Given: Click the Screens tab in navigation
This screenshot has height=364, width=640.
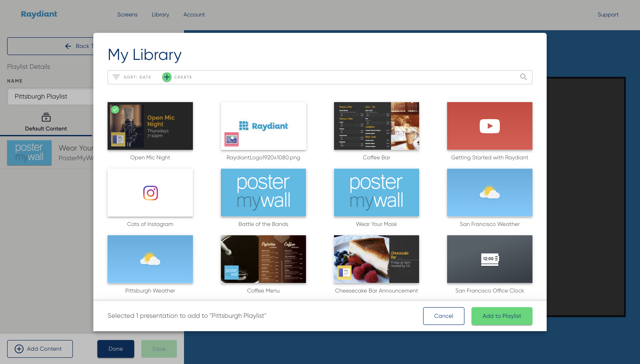Looking at the screenshot, I should tap(127, 14).
